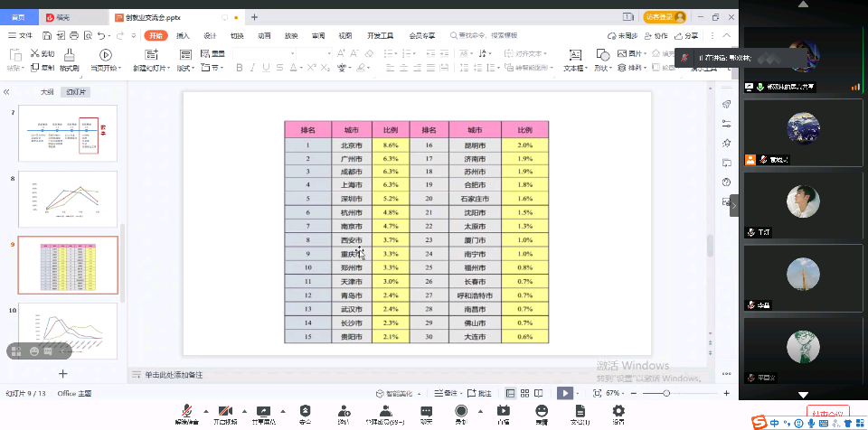The height and width of the screenshot is (430, 868).
Task: Toggle Bold formatting
Action: click(240, 68)
